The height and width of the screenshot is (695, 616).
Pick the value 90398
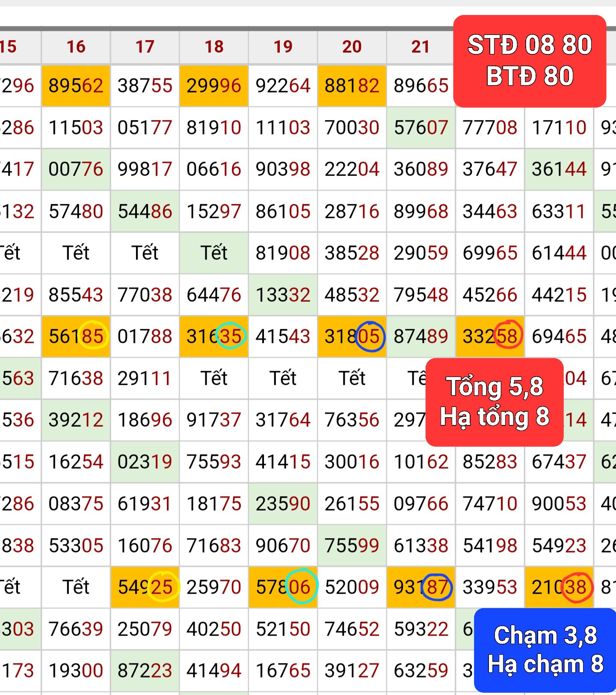click(283, 169)
